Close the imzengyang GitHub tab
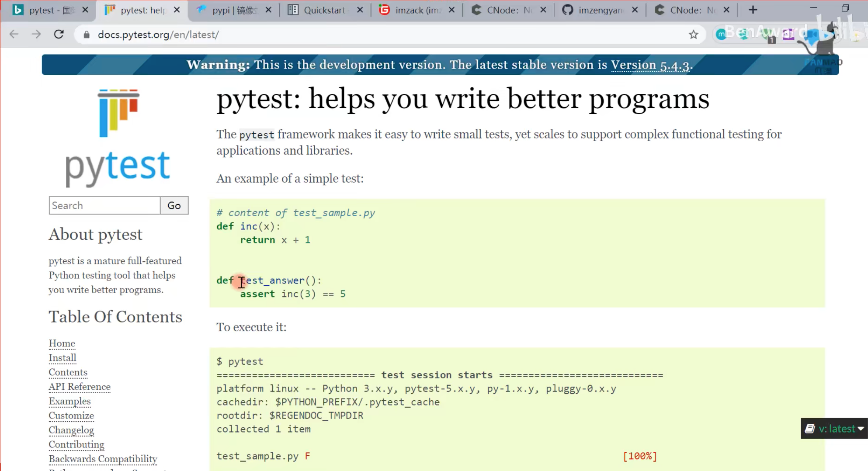The height and width of the screenshot is (471, 868). pos(635,10)
